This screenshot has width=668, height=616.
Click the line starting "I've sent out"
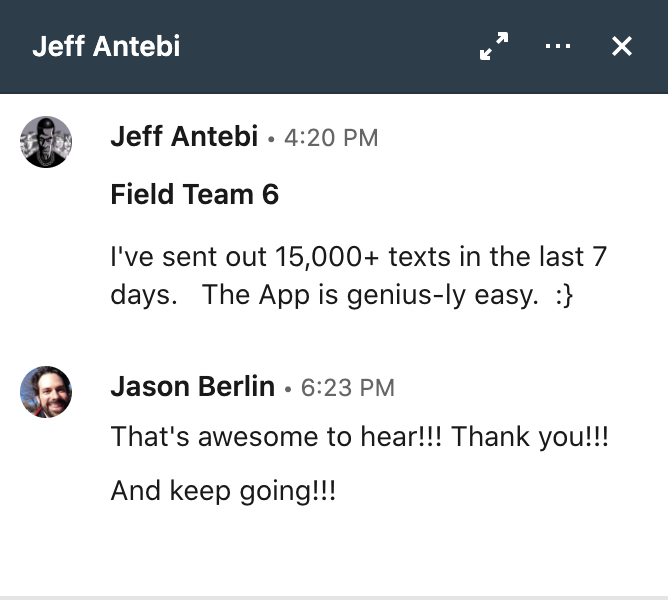[x=359, y=256]
